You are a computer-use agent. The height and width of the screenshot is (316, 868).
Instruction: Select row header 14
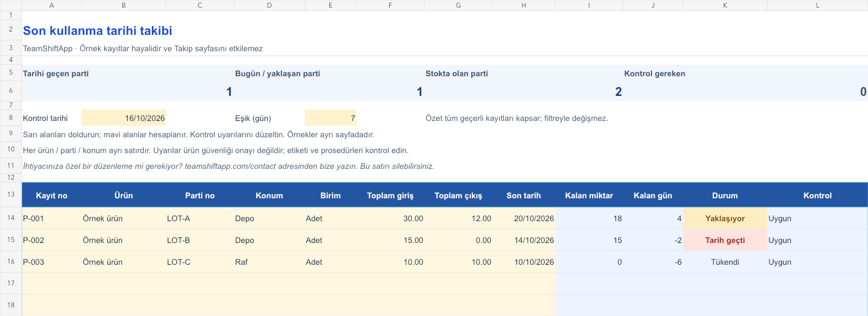(11, 218)
